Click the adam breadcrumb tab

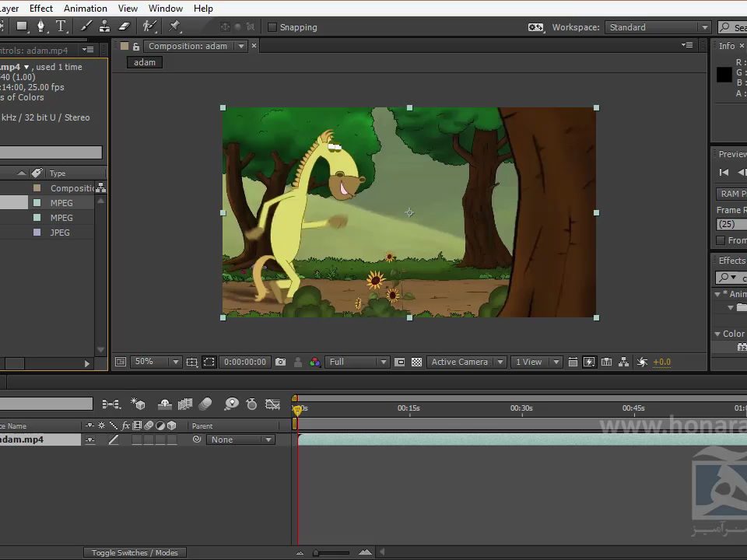(145, 62)
